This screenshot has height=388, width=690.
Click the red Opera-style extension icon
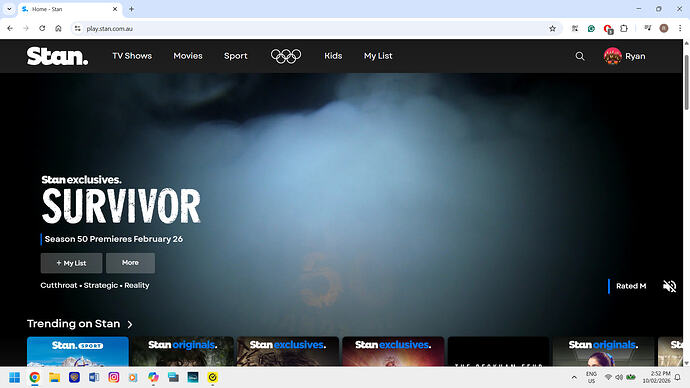point(608,29)
